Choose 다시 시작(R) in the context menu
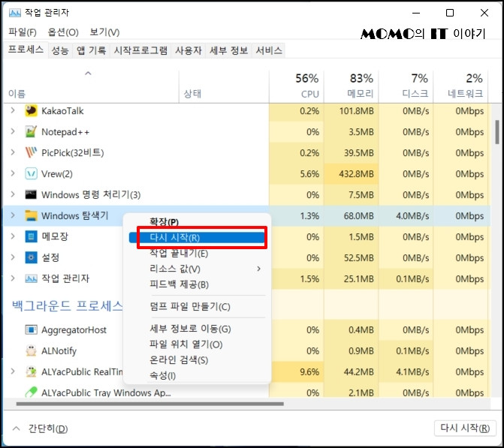Viewport: 504px width, 448px height. pos(198,237)
